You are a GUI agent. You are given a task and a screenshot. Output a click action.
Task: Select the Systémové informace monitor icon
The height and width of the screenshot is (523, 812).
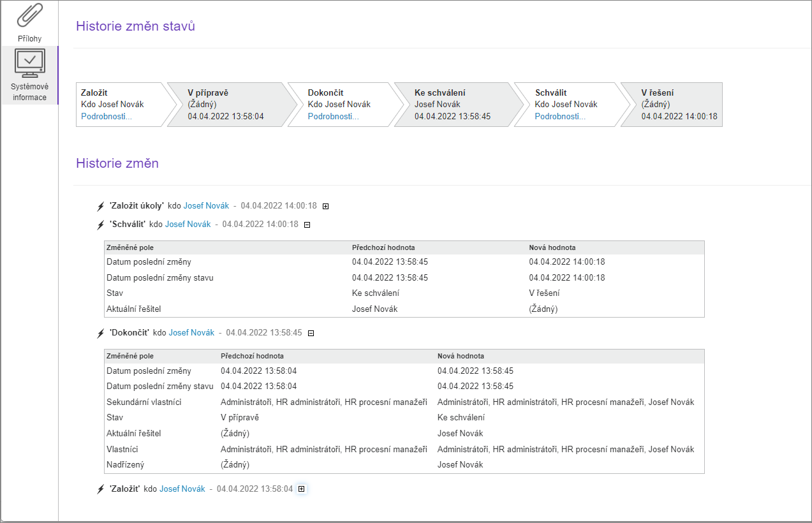point(29,64)
